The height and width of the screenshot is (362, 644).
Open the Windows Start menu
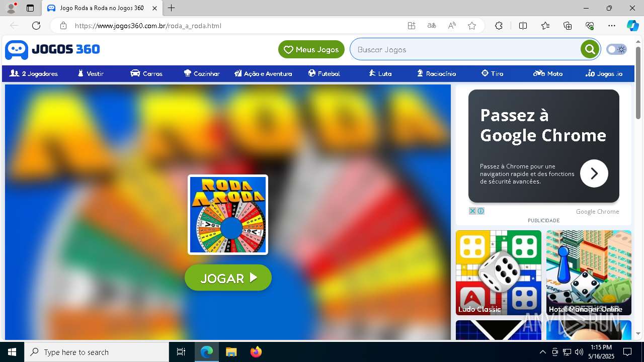pos(12,352)
